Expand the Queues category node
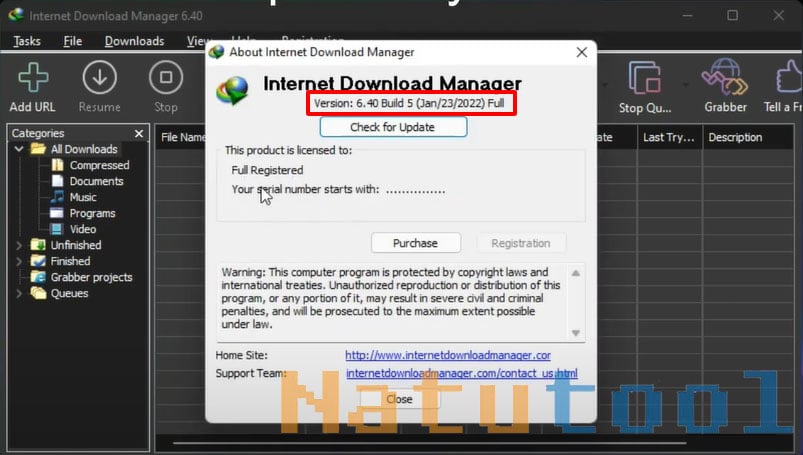The width and height of the screenshot is (803, 455). 19,294
